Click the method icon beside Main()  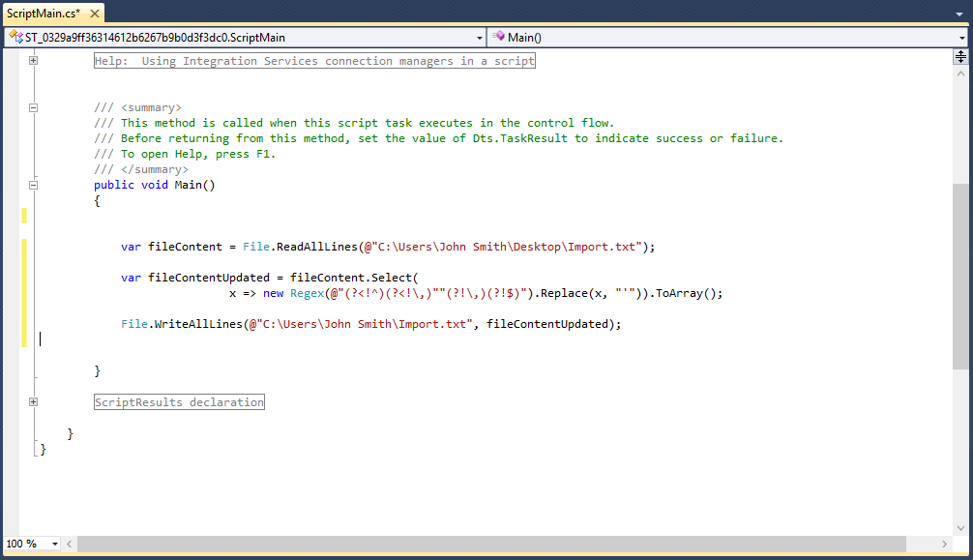498,37
